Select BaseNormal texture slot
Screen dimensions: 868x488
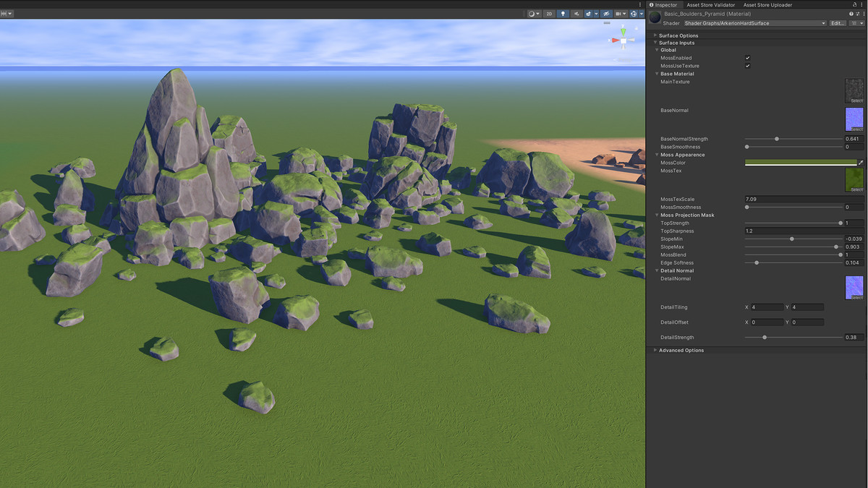pos(854,119)
